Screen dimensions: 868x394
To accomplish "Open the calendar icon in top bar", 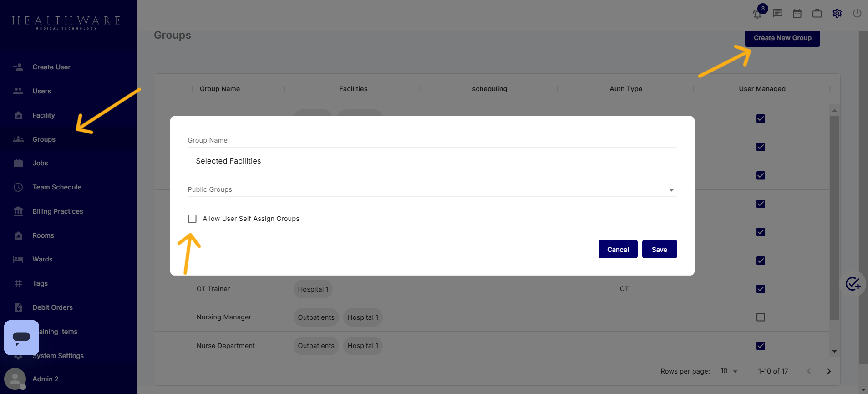I will [797, 14].
